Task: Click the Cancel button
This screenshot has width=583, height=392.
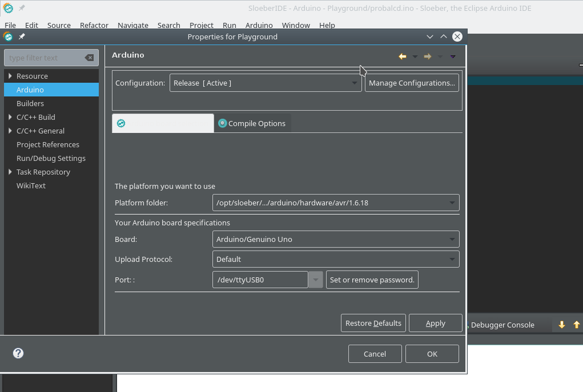Action: (375, 354)
